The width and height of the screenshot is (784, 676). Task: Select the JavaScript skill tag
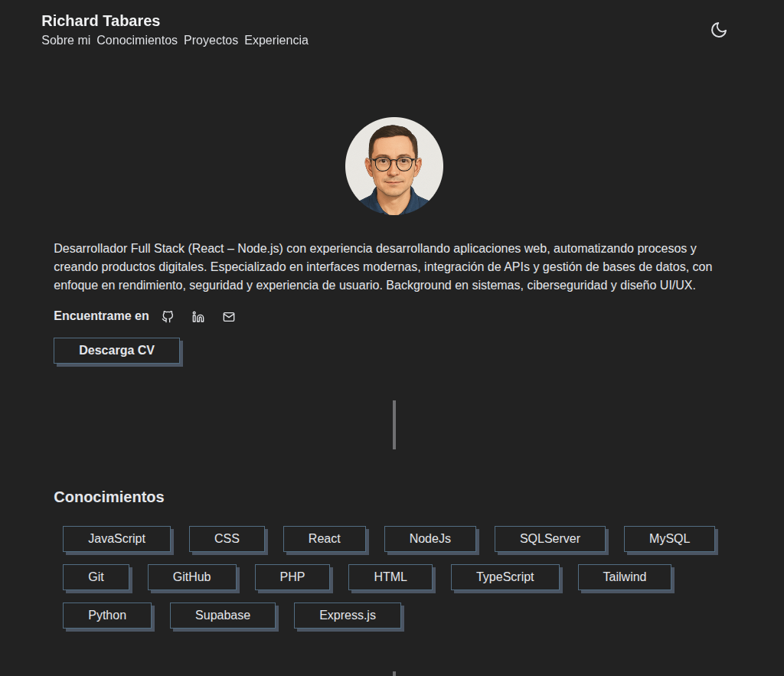(x=117, y=538)
